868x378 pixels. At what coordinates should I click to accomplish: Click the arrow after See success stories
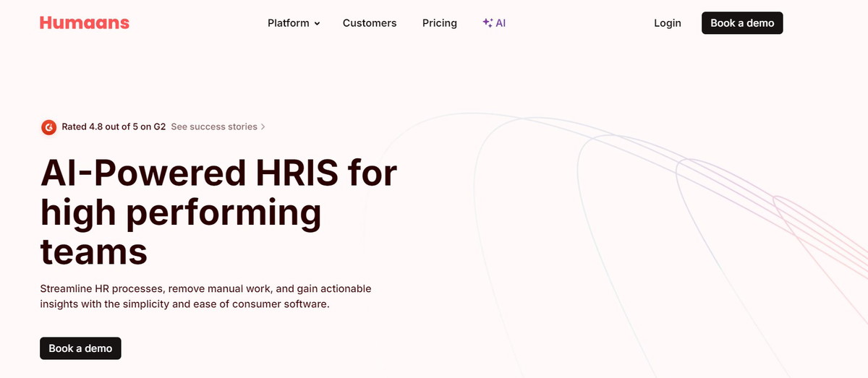tap(263, 127)
